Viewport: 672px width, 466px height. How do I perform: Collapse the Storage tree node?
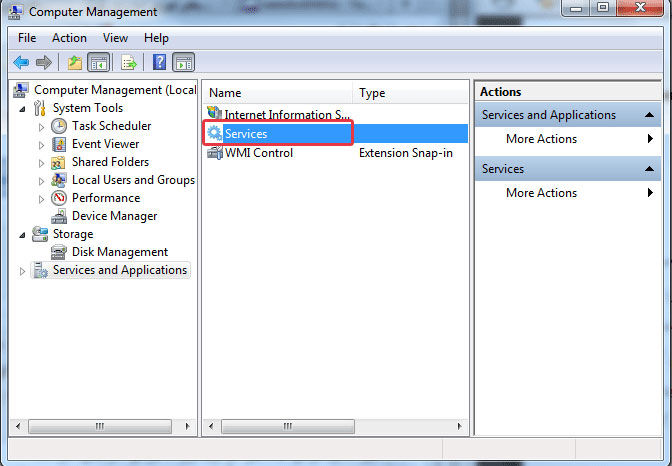coord(22,235)
